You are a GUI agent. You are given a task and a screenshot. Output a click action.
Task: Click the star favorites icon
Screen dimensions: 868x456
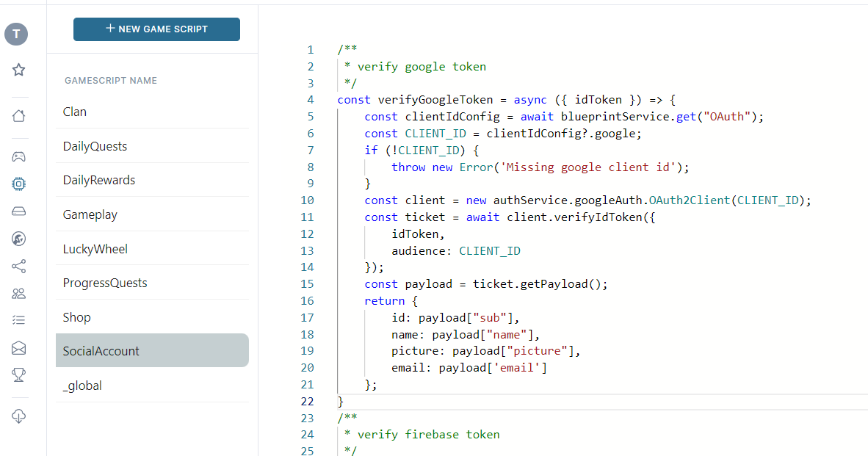click(x=19, y=70)
